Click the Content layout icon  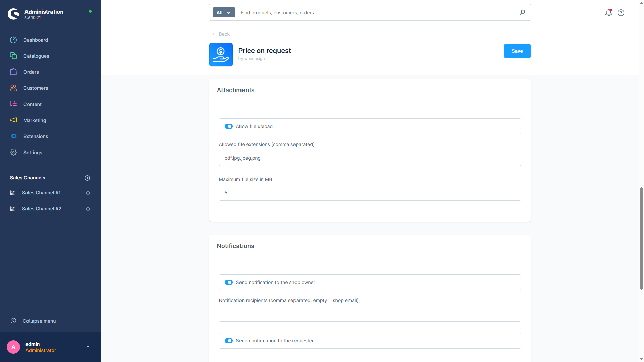pyautogui.click(x=13, y=104)
